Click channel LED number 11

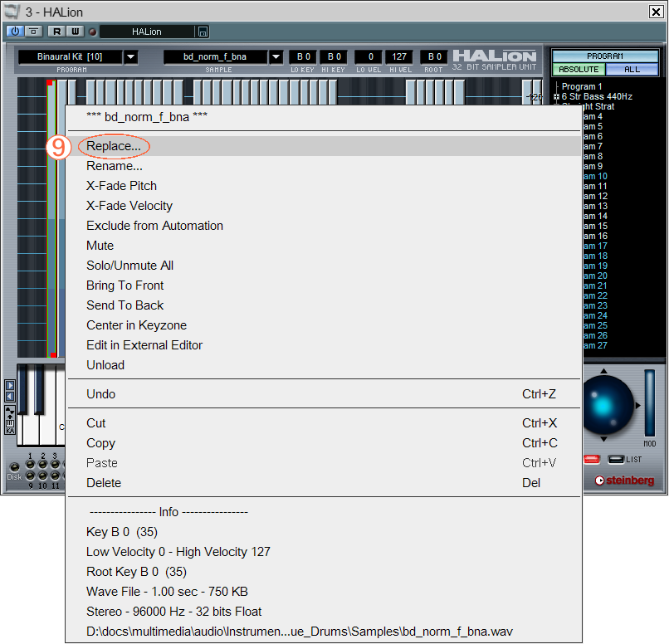click(55, 476)
